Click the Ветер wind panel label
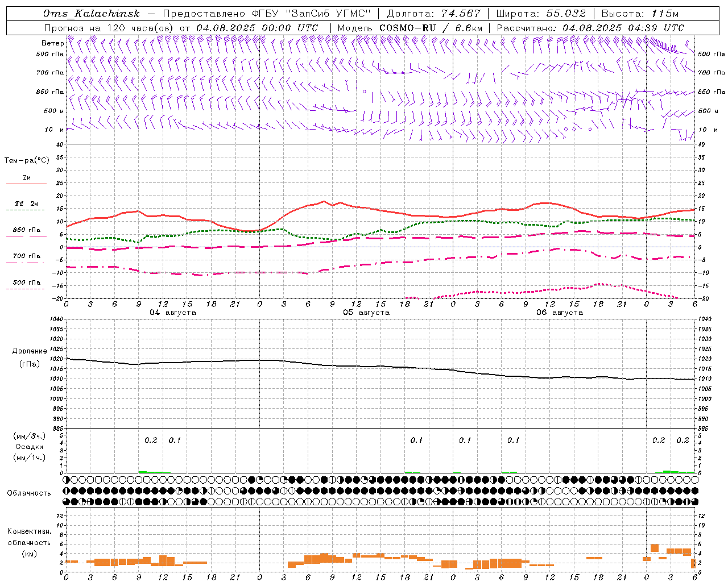This screenshot has height=582, width=728. coord(52,43)
